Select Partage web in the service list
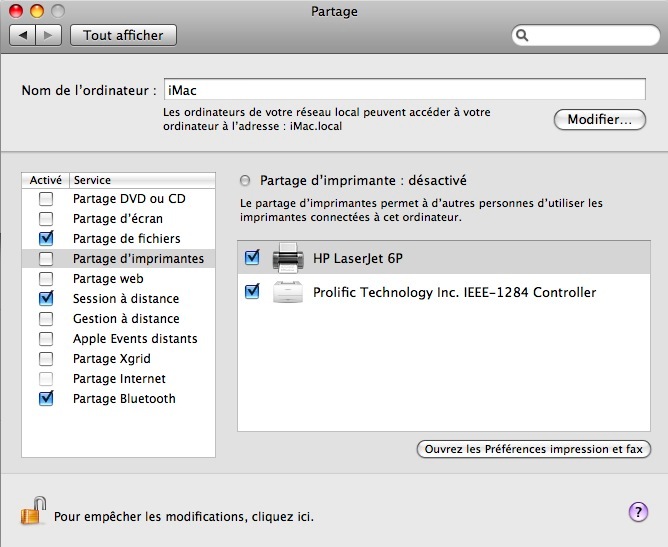This screenshot has height=547, width=668. pyautogui.click(x=108, y=279)
